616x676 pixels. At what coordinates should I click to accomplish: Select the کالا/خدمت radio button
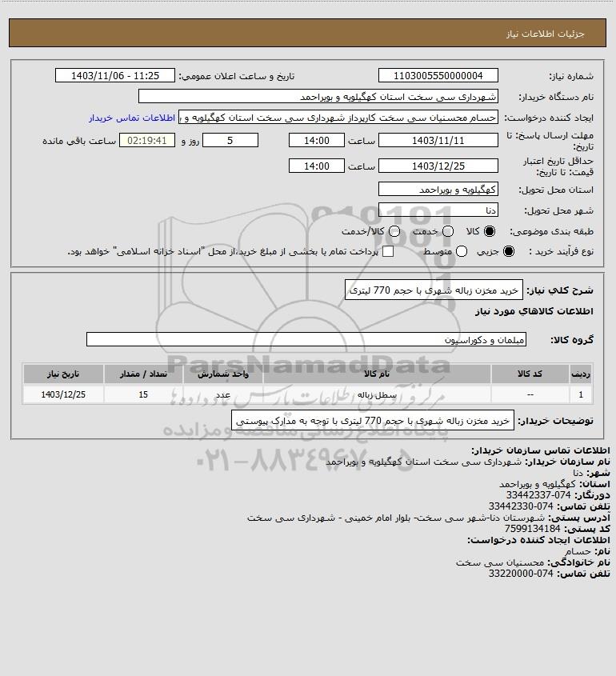[x=394, y=231]
